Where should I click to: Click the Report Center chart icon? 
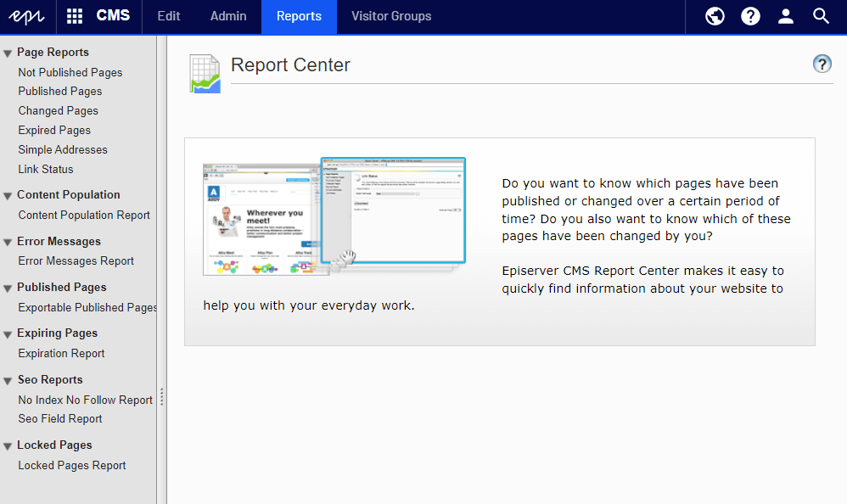pos(205,74)
